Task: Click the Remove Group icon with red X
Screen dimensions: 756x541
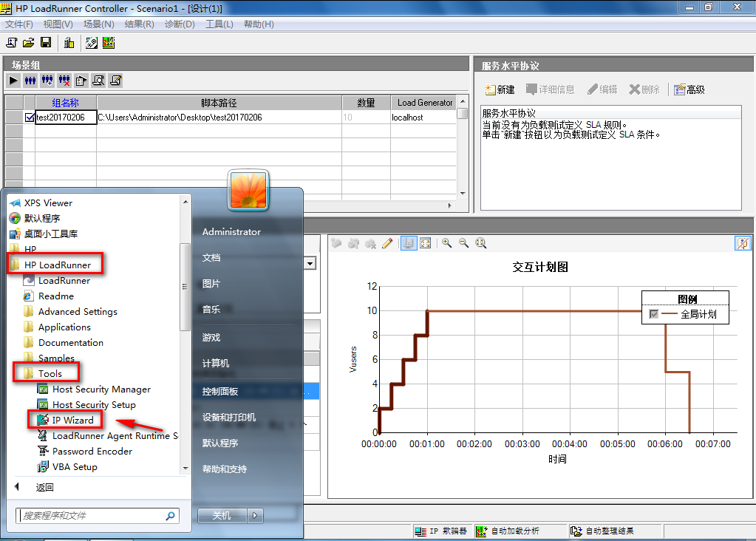Action: (x=64, y=81)
